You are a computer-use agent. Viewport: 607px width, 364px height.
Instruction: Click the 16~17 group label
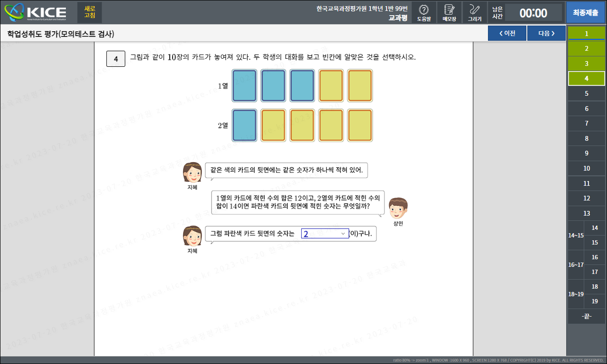(x=576, y=265)
